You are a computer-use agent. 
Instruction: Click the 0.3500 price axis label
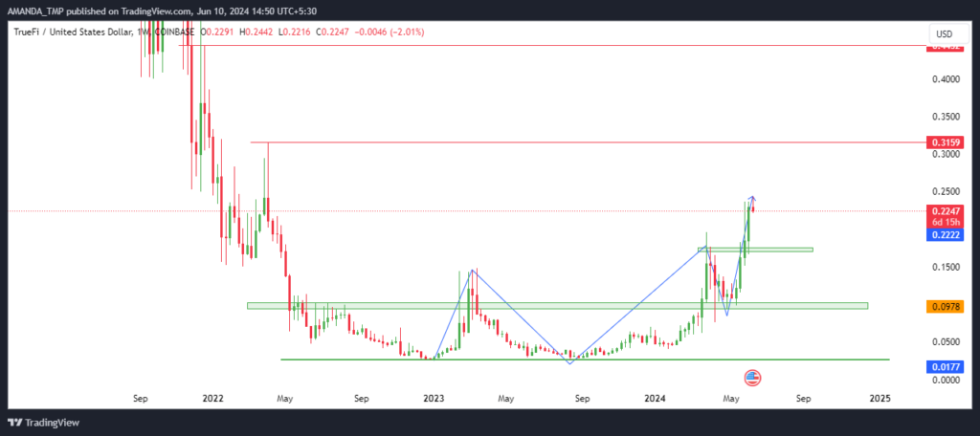[x=946, y=117]
